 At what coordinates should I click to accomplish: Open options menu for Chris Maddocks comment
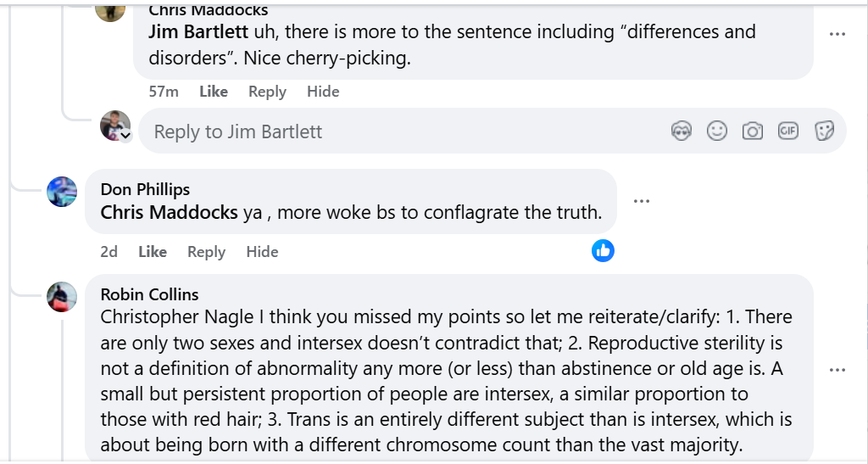pyautogui.click(x=837, y=34)
